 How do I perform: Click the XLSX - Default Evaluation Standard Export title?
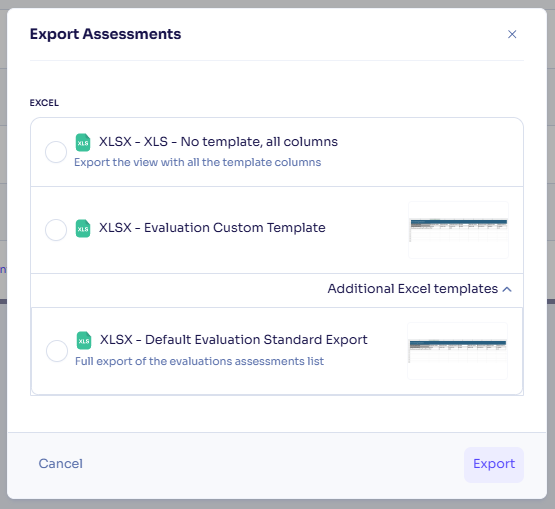(x=234, y=339)
